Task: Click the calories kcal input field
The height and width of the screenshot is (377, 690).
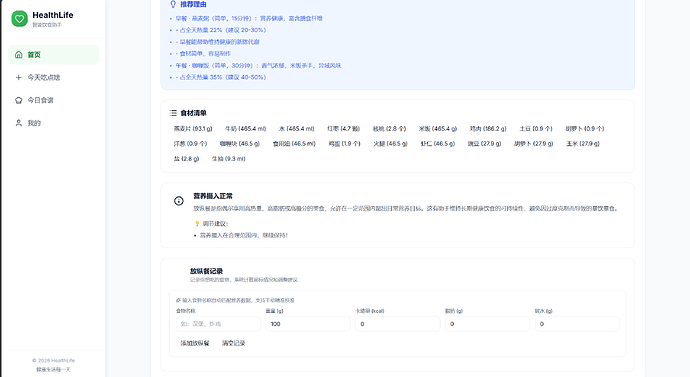Action: pos(398,324)
